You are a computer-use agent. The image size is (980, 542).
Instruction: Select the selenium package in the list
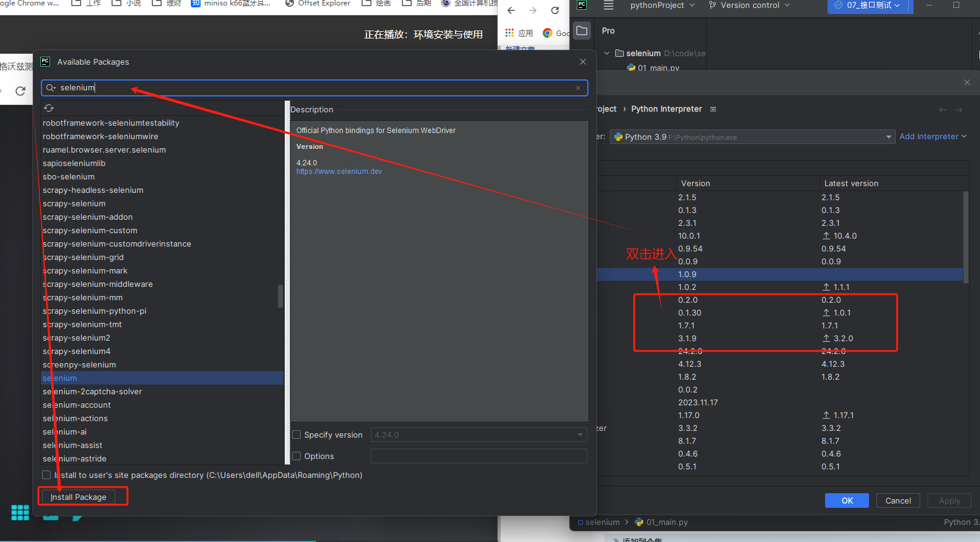pos(162,378)
